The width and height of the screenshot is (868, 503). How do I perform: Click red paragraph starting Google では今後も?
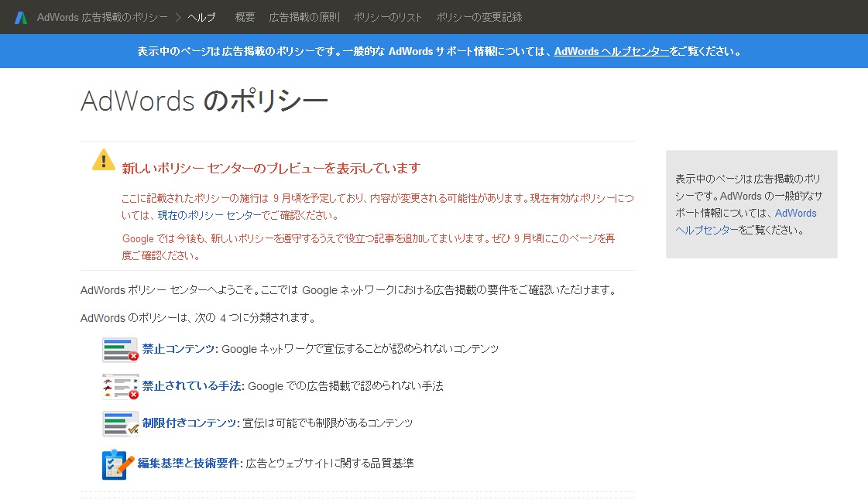coord(369,247)
